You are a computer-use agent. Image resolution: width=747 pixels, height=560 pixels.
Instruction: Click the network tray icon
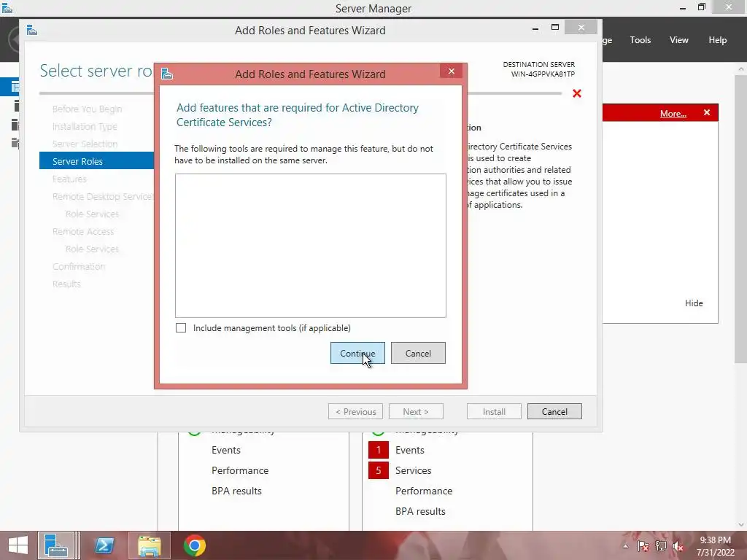(661, 546)
